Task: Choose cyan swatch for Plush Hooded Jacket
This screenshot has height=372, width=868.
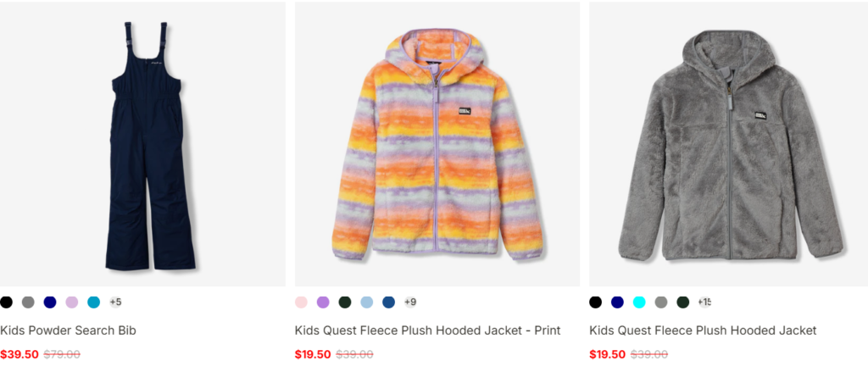Action: [x=639, y=303]
